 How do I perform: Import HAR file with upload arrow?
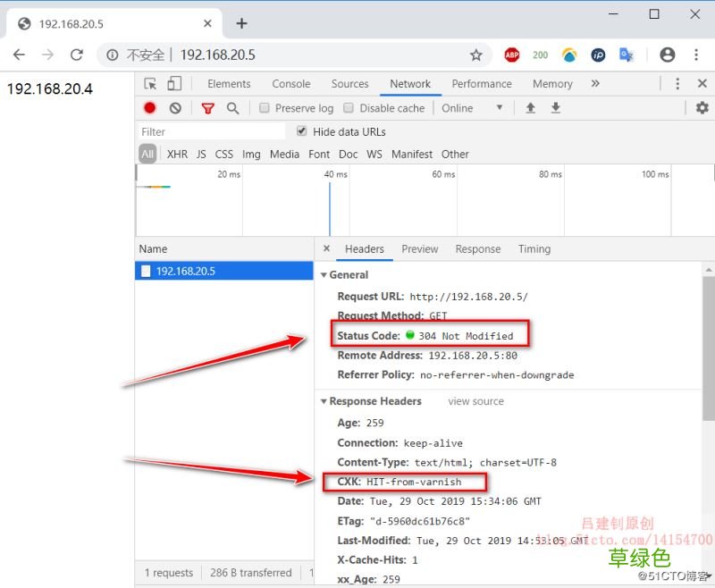point(530,108)
